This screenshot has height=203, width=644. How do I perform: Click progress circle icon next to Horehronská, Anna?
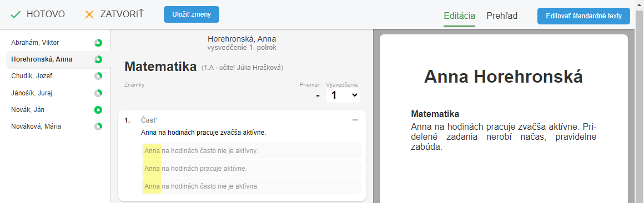point(98,59)
